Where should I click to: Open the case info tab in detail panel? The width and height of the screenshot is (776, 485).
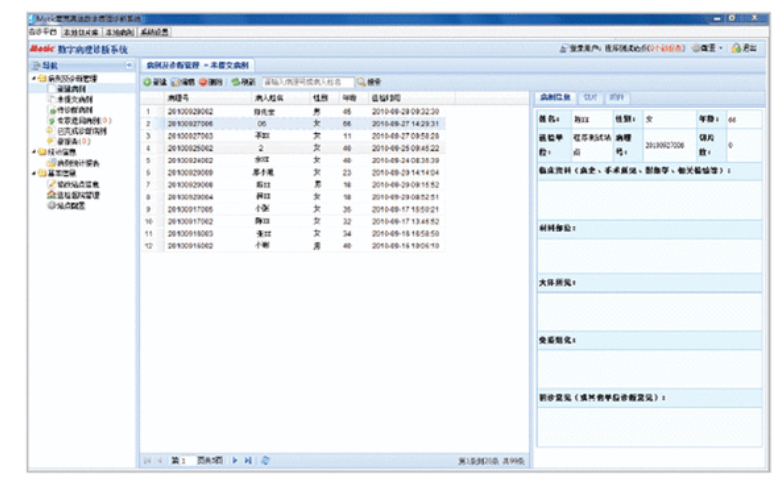(x=555, y=97)
